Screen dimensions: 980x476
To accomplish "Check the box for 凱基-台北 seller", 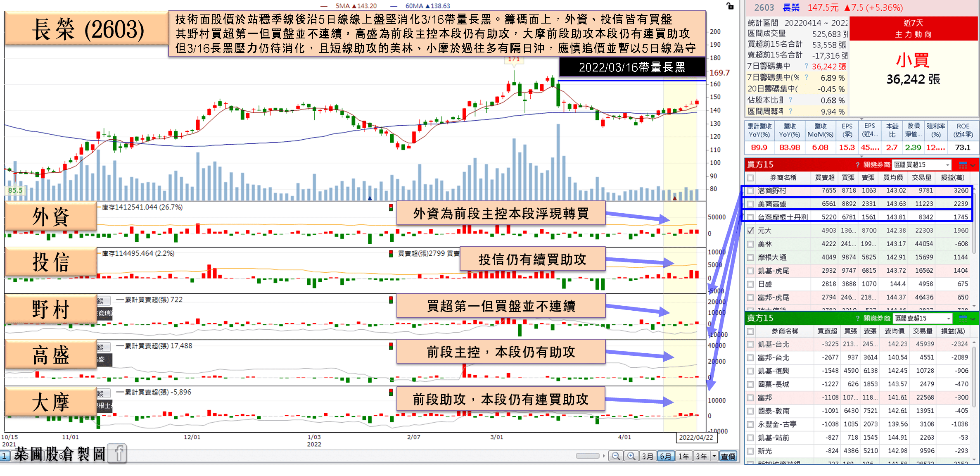I will point(750,345).
